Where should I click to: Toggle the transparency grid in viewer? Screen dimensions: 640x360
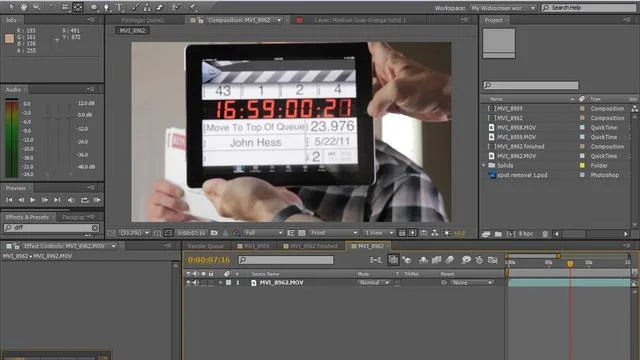[x=302, y=233]
